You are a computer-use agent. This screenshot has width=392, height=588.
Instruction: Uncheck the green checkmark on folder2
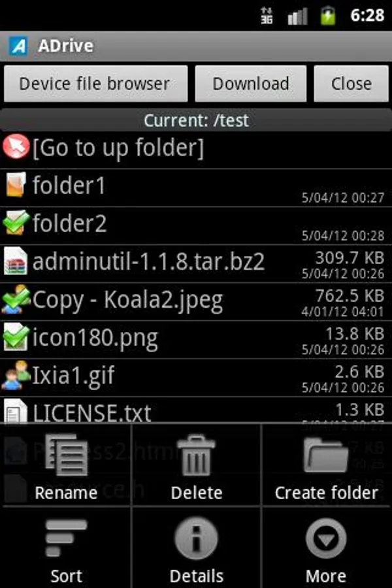tap(16, 223)
